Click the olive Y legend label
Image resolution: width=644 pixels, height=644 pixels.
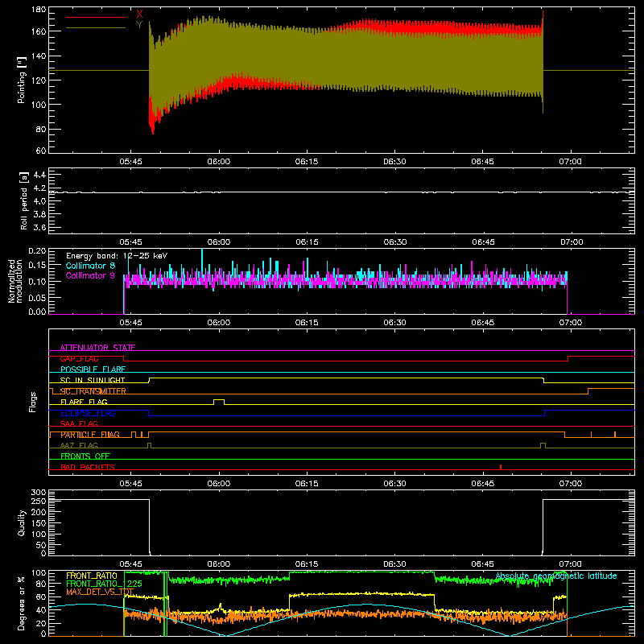139,25
